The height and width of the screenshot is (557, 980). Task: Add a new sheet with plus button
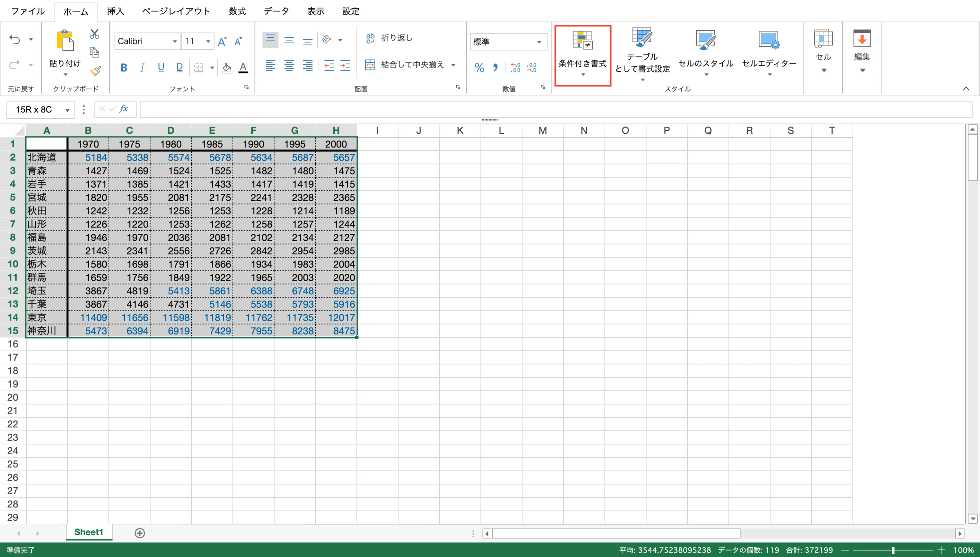pyautogui.click(x=140, y=533)
